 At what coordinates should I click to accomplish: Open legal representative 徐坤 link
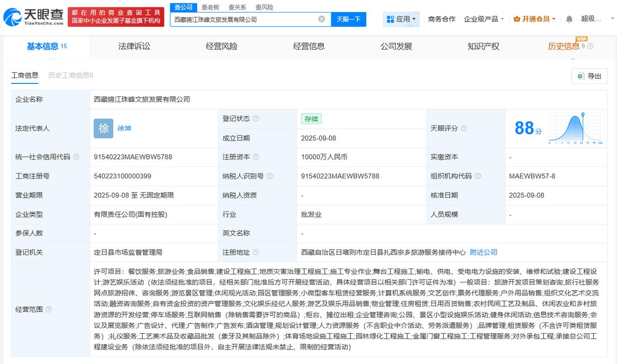(x=124, y=128)
